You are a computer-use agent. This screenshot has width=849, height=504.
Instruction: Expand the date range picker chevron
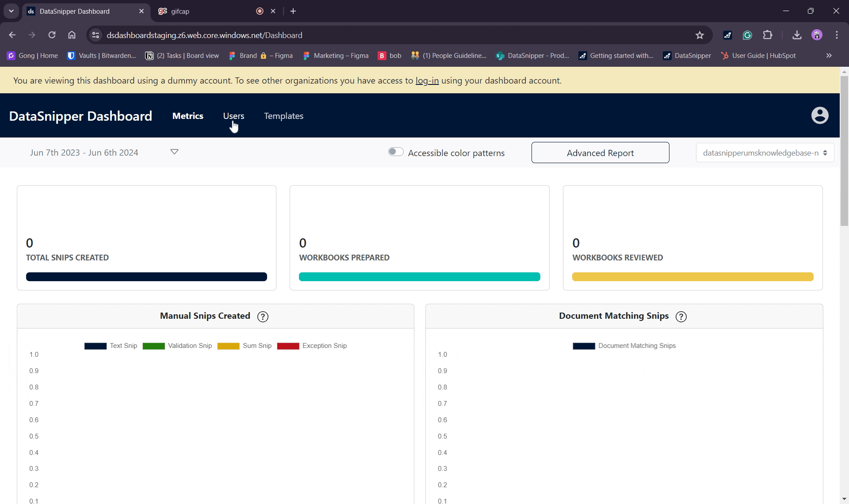[174, 152]
